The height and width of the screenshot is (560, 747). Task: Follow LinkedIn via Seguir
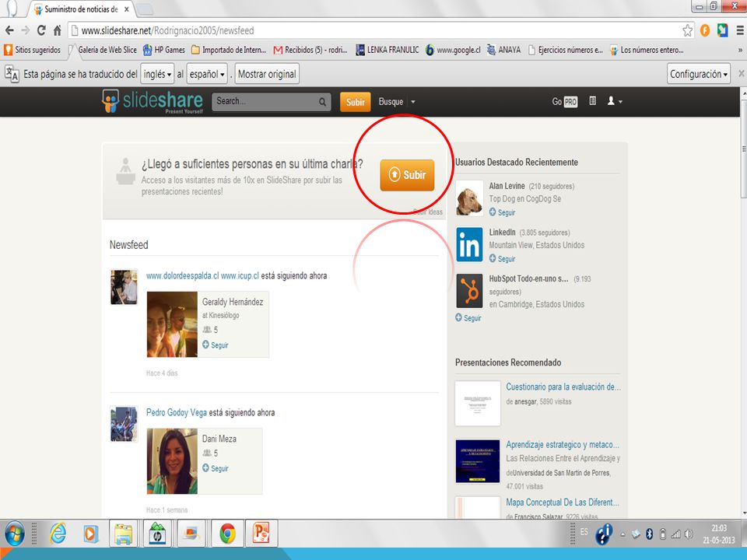[502, 258]
